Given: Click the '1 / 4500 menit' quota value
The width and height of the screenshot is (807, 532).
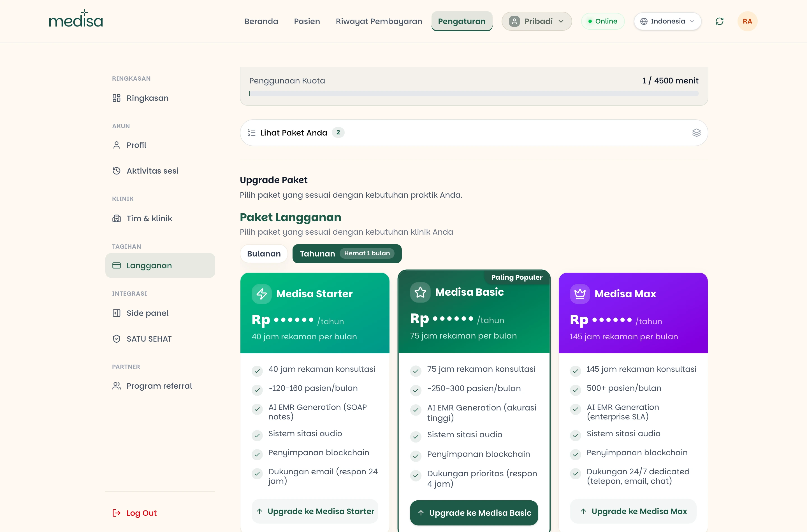Looking at the screenshot, I should tap(670, 81).
